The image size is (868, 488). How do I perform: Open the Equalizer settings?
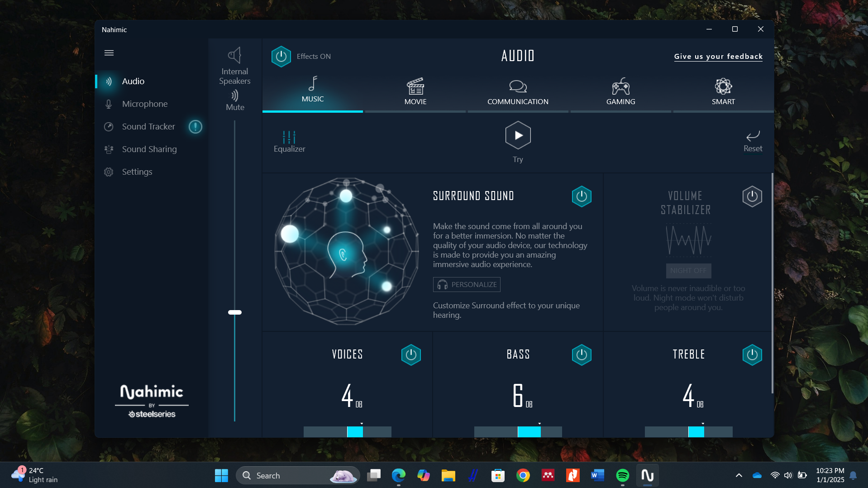(x=289, y=141)
